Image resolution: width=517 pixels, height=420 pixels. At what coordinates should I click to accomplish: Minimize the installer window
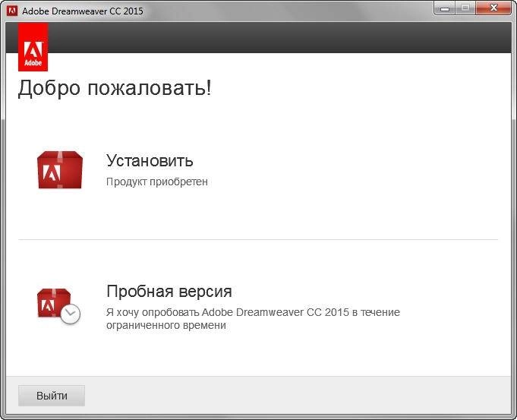pyautogui.click(x=444, y=8)
